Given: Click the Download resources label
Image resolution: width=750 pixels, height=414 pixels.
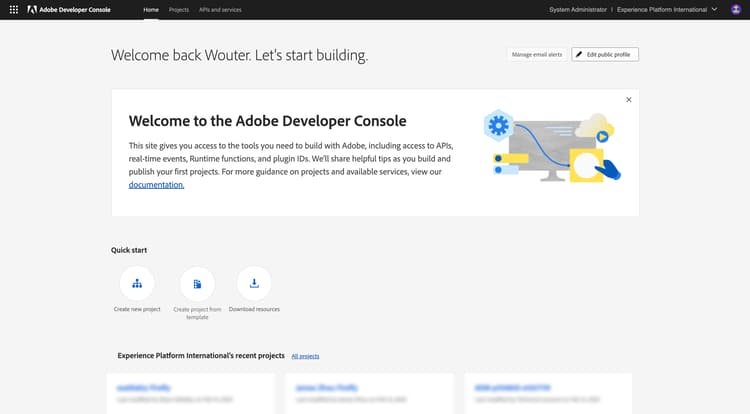Looking at the screenshot, I should [x=254, y=309].
